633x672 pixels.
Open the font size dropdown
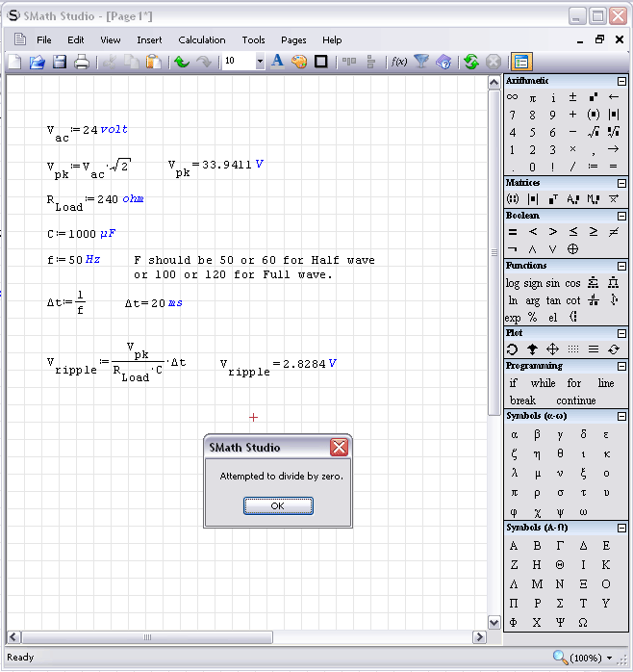tap(260, 62)
